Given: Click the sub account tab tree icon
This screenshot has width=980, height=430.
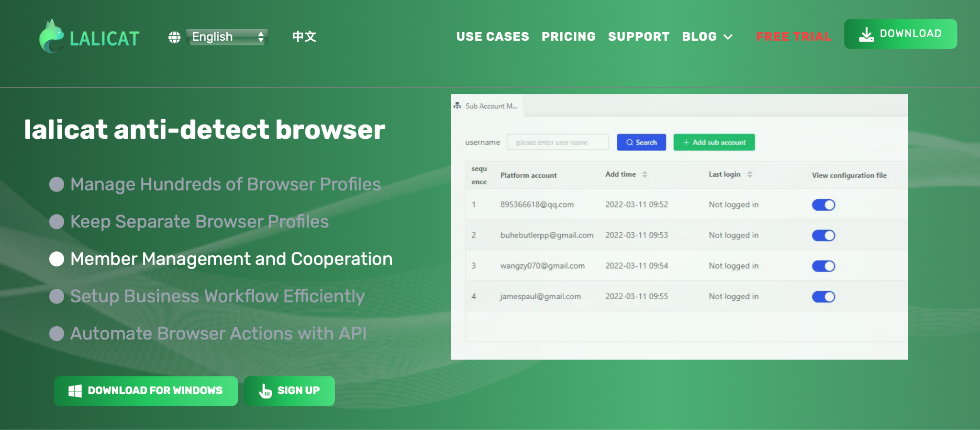Looking at the screenshot, I should (457, 105).
